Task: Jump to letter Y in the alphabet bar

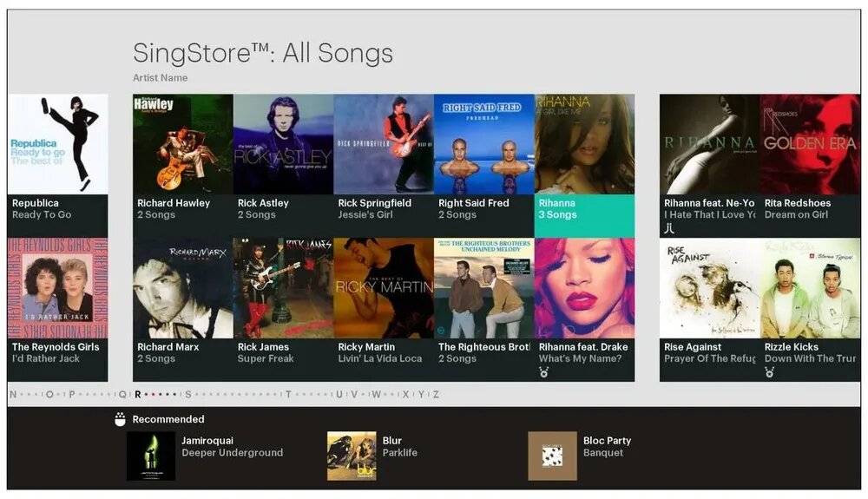Action: pyautogui.click(x=421, y=395)
